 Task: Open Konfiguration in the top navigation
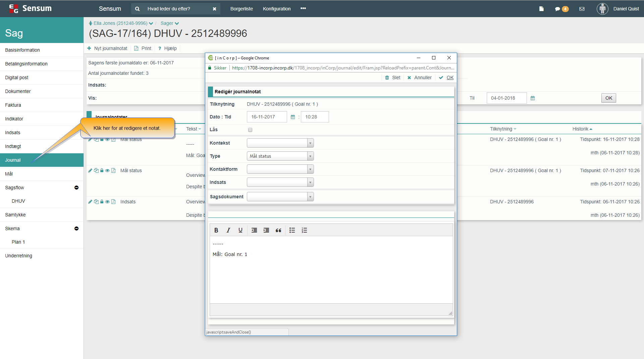[277, 9]
